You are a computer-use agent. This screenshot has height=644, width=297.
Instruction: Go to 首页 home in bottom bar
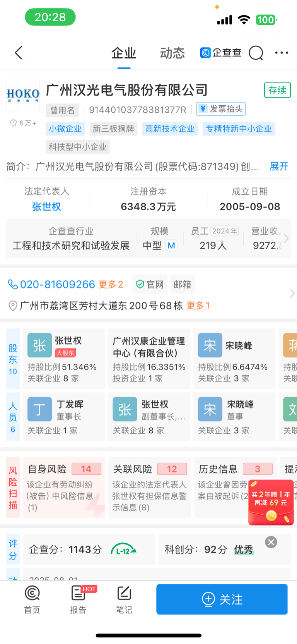click(32, 599)
